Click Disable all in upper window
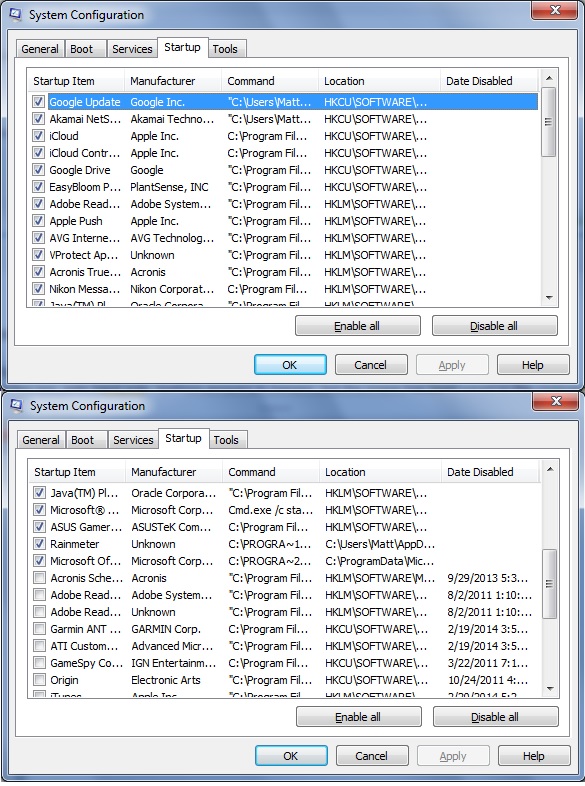This screenshot has width=585, height=786. [x=494, y=326]
